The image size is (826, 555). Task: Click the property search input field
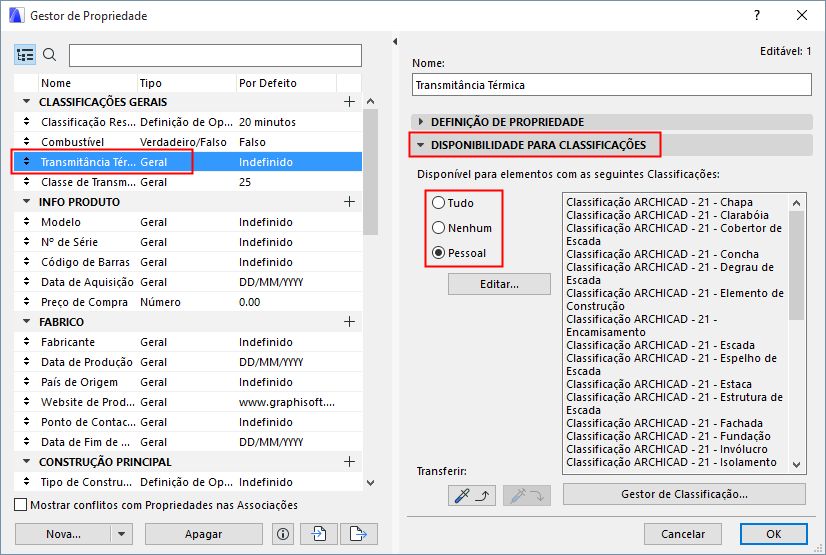pyautogui.click(x=215, y=55)
